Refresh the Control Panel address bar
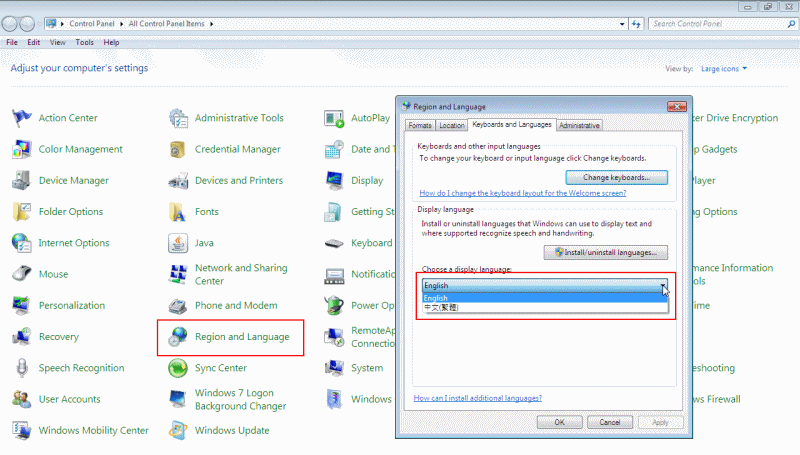800x455 pixels. point(636,24)
